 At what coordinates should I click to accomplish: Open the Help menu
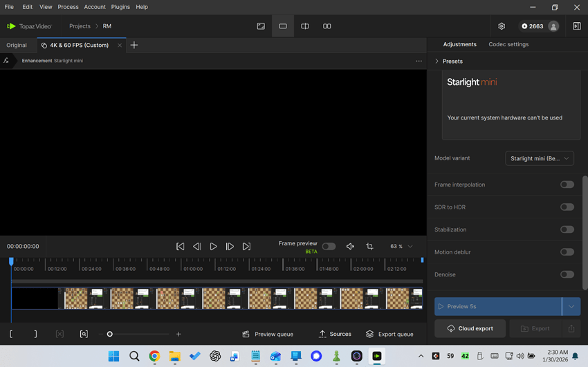(142, 7)
